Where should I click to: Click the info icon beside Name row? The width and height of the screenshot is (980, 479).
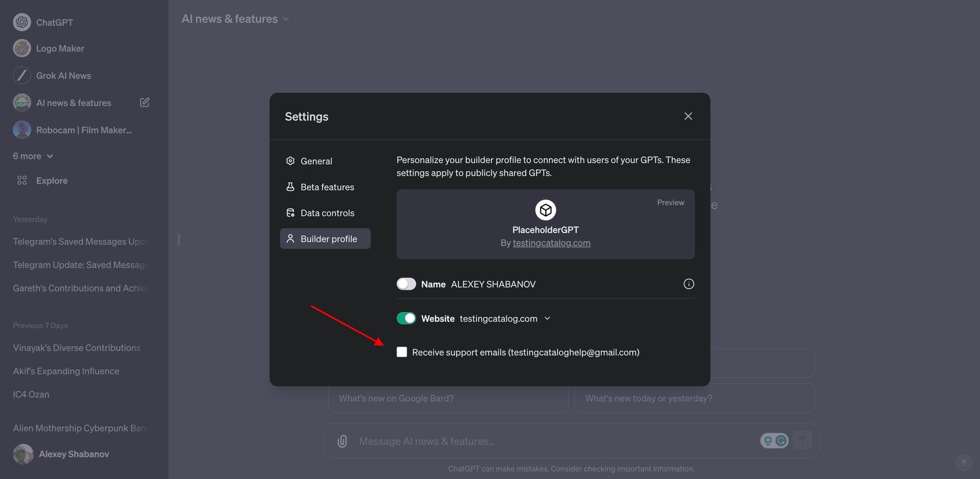(x=688, y=284)
